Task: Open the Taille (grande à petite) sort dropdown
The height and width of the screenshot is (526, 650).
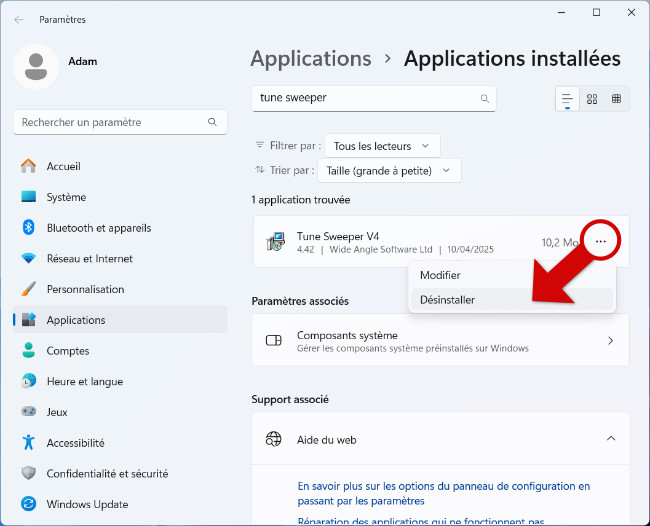Action: [389, 171]
